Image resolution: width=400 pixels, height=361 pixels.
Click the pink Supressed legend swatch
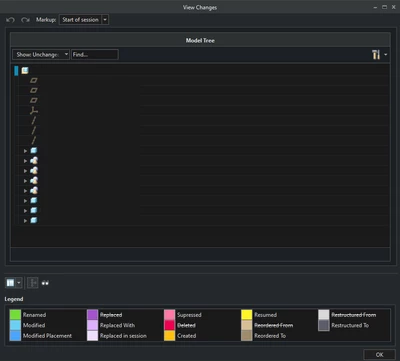(x=170, y=315)
